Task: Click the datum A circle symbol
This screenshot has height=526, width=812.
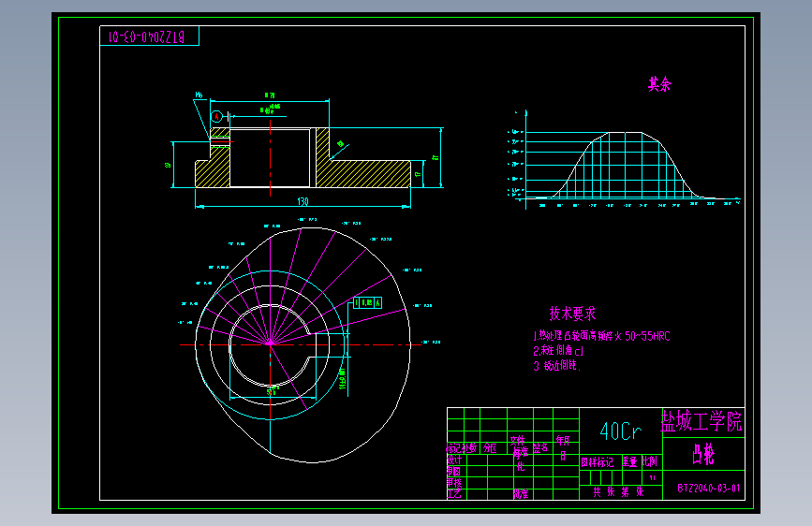Action: click(x=216, y=117)
